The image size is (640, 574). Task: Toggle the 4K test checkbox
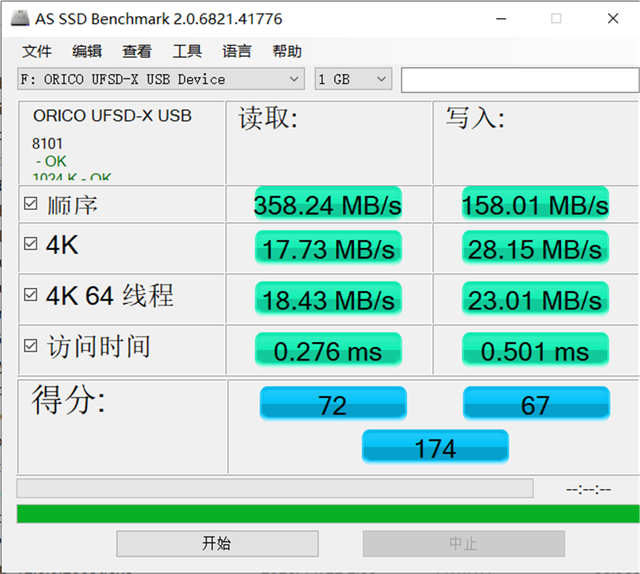coord(31,244)
